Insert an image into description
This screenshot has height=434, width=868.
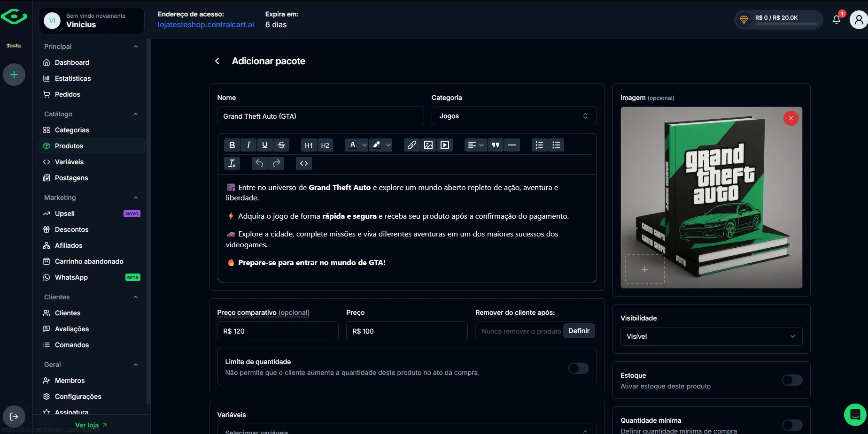coord(428,145)
